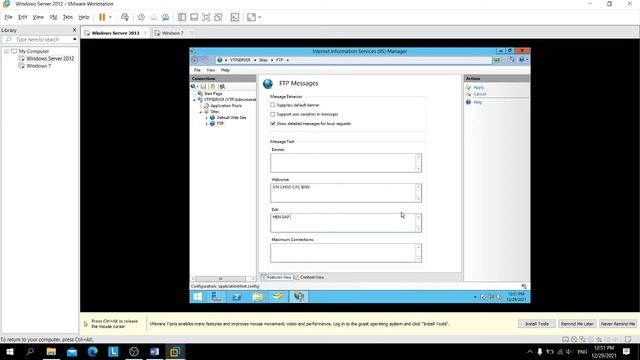Collapse the My Computer tree node

tap(7, 51)
